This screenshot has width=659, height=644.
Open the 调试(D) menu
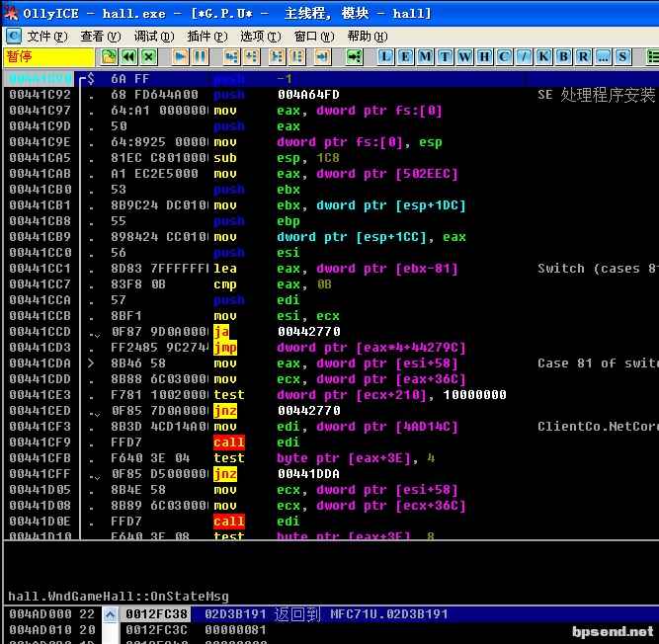coord(154,37)
